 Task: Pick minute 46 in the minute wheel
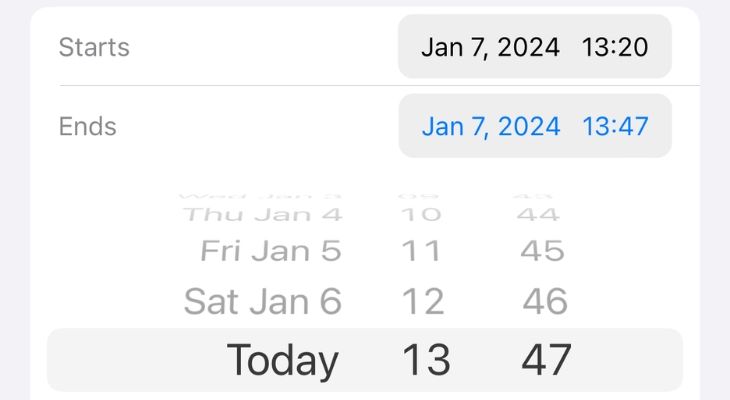(545, 301)
